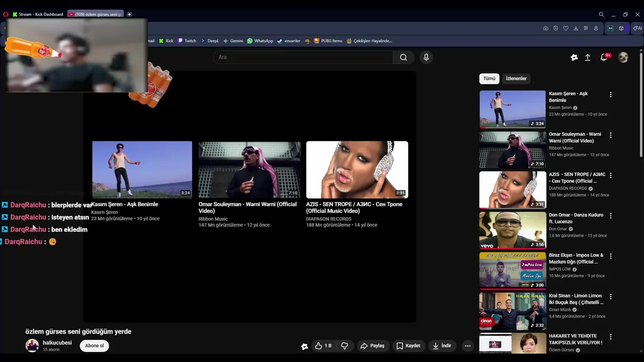Open YouTube notifications bell
644x362 pixels.
(604, 57)
